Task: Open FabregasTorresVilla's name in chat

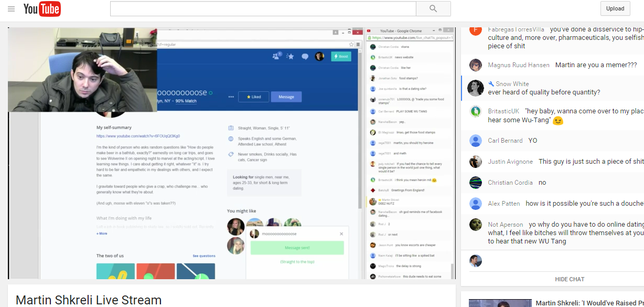Action: pos(516,29)
